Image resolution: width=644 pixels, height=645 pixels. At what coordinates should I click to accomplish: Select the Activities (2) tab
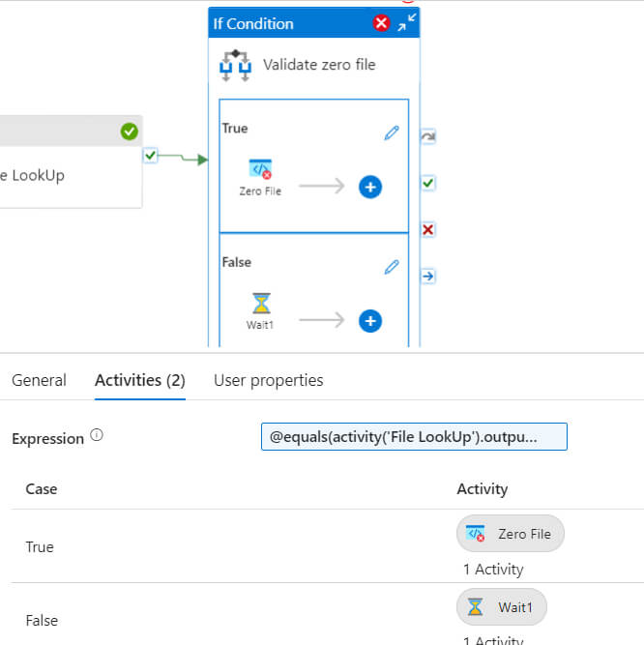pos(140,380)
